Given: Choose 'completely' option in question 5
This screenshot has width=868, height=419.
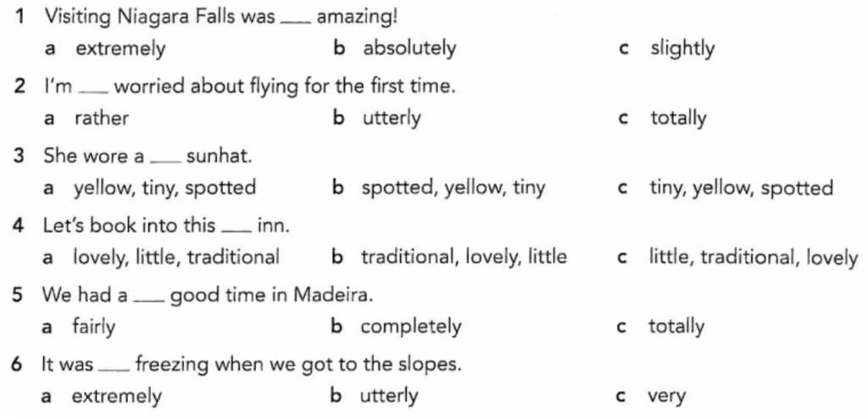Looking at the screenshot, I should [x=411, y=327].
